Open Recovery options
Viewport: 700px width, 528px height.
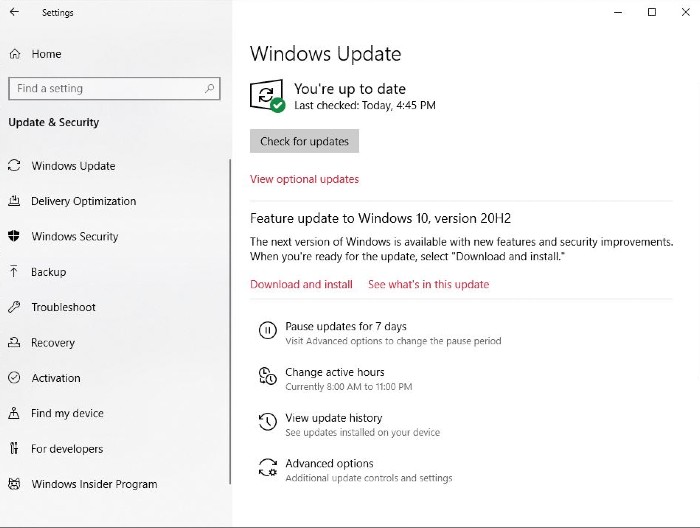pyautogui.click(x=53, y=343)
